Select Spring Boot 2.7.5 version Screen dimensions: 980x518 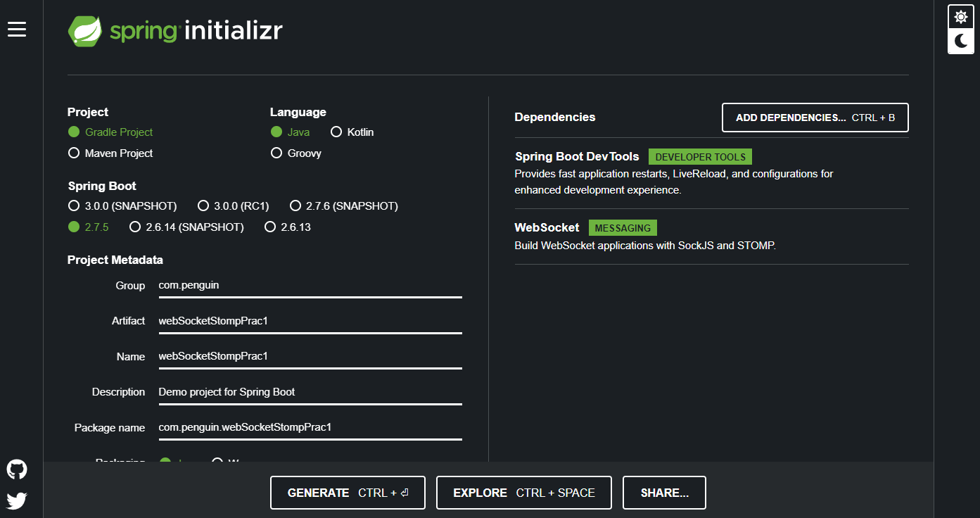[89, 227]
